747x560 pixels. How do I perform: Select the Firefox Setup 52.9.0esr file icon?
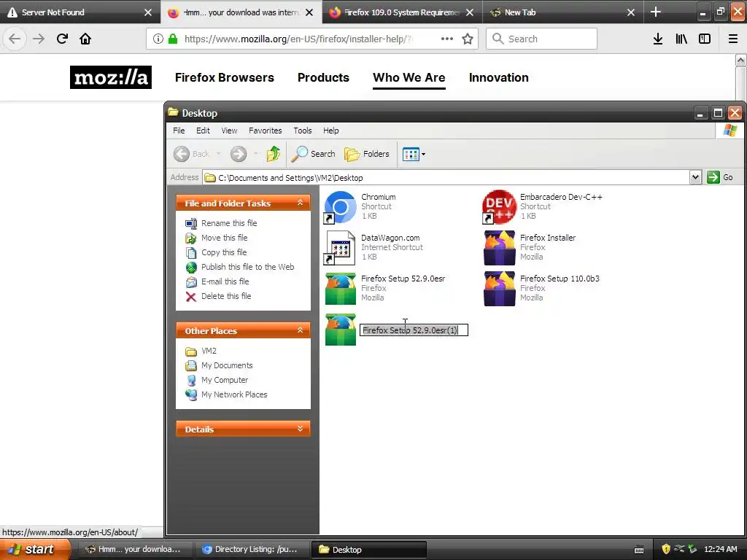340,289
